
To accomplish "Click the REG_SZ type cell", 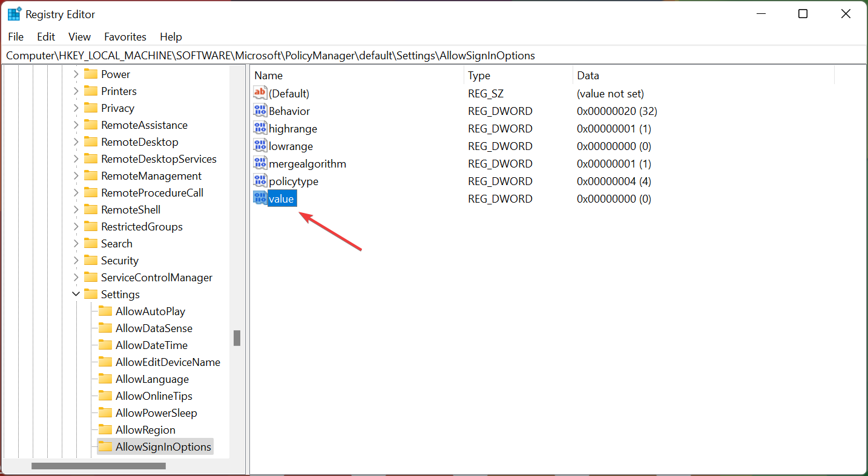I will (x=485, y=93).
